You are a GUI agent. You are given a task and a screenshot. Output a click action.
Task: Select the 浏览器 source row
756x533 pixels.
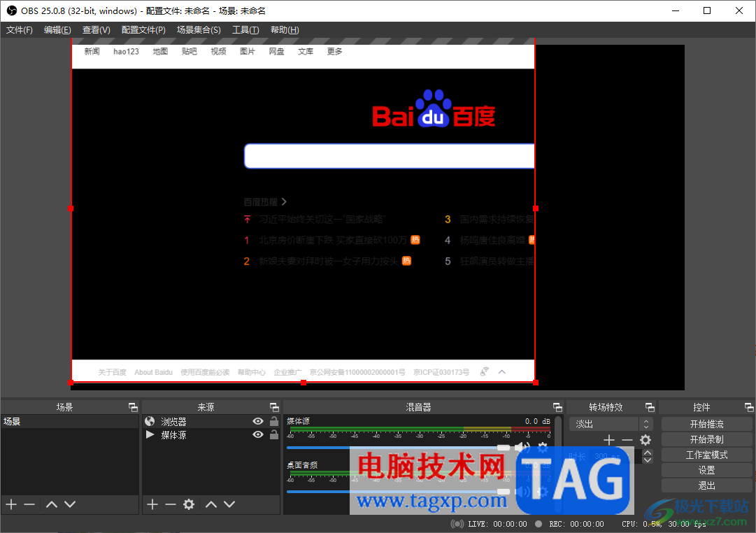[211, 422]
